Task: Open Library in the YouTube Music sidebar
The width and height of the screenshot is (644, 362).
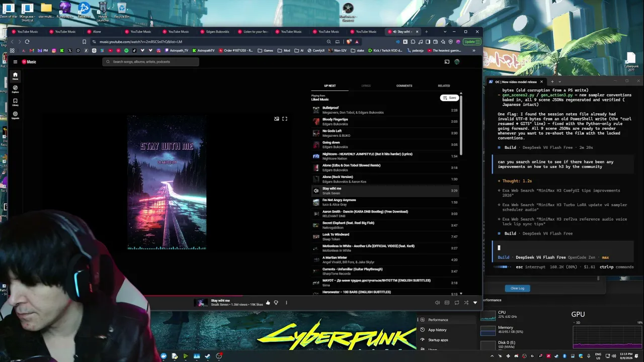Action: pyautogui.click(x=15, y=102)
